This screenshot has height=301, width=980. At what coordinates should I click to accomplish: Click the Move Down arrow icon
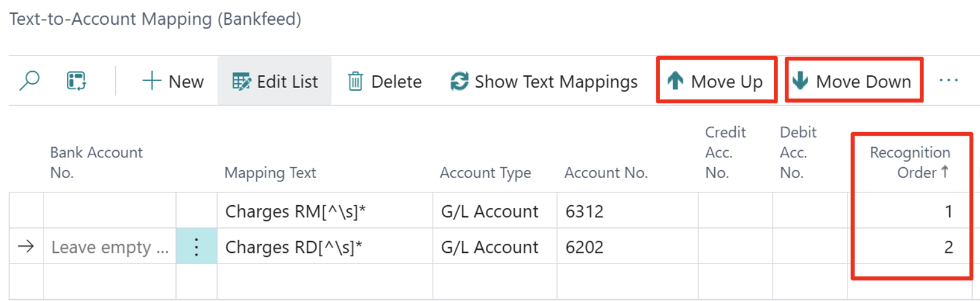(800, 80)
